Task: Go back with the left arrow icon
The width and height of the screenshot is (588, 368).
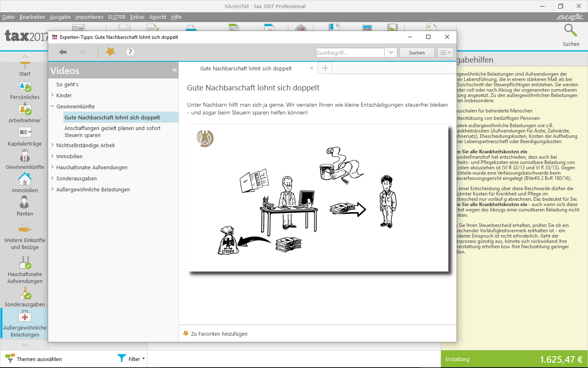Action: tap(63, 52)
